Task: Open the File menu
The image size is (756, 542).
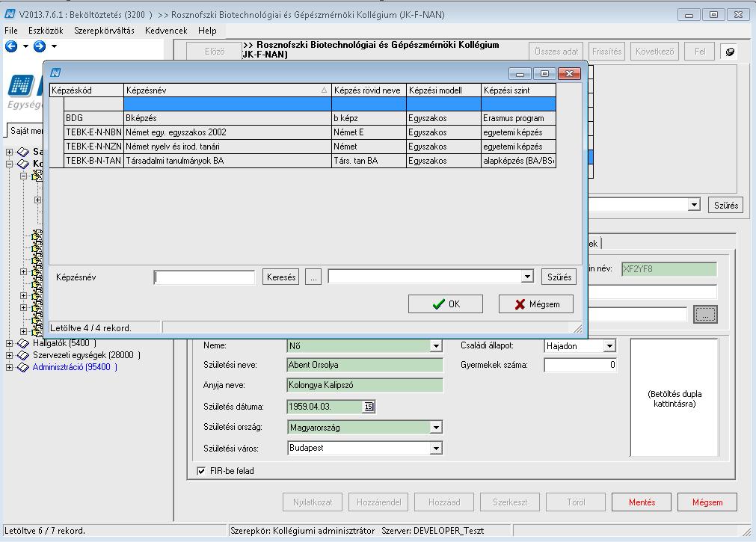Action: (x=11, y=31)
